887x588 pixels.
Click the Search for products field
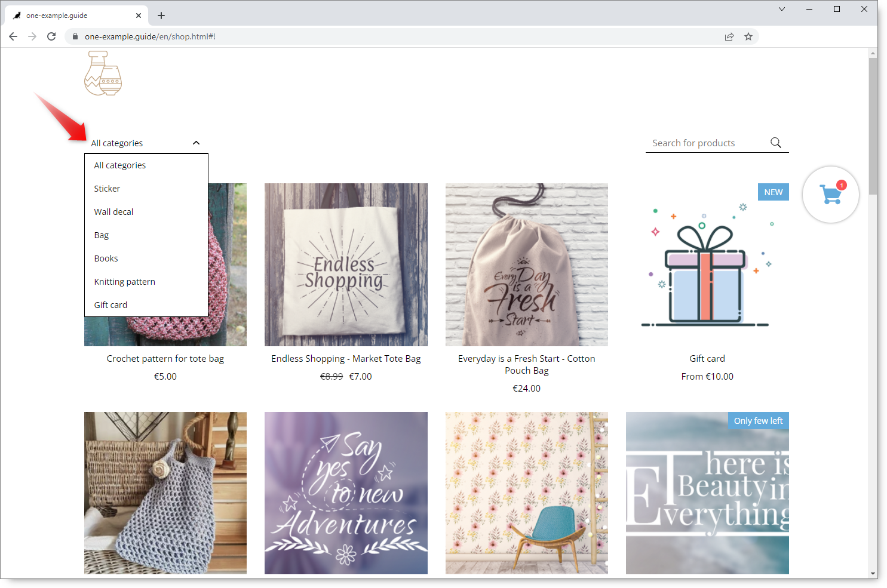(708, 143)
